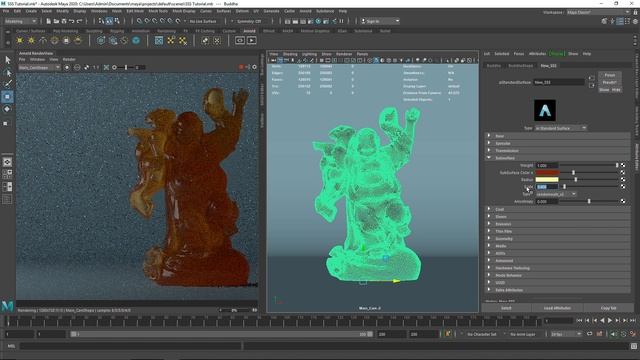Click the blue square grid Arnold shelf icon
This screenshot has width=640, height=360.
[159, 40]
